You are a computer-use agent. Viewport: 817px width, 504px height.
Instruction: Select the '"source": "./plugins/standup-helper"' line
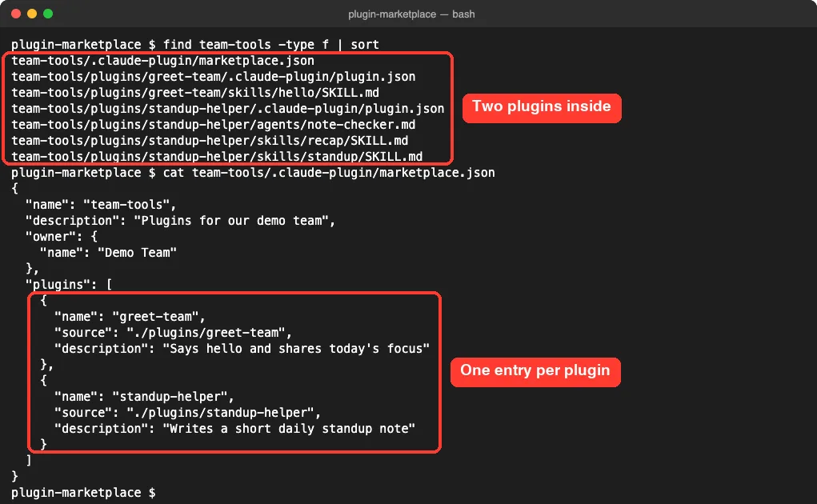coord(187,413)
